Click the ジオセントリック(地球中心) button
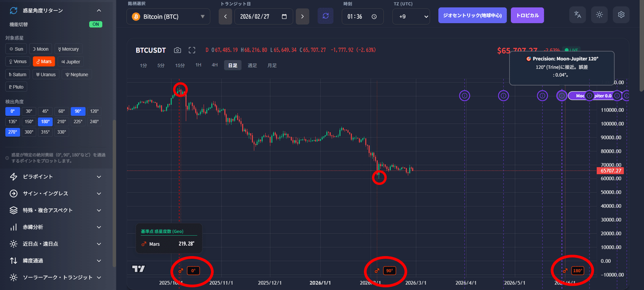 tap(472, 16)
